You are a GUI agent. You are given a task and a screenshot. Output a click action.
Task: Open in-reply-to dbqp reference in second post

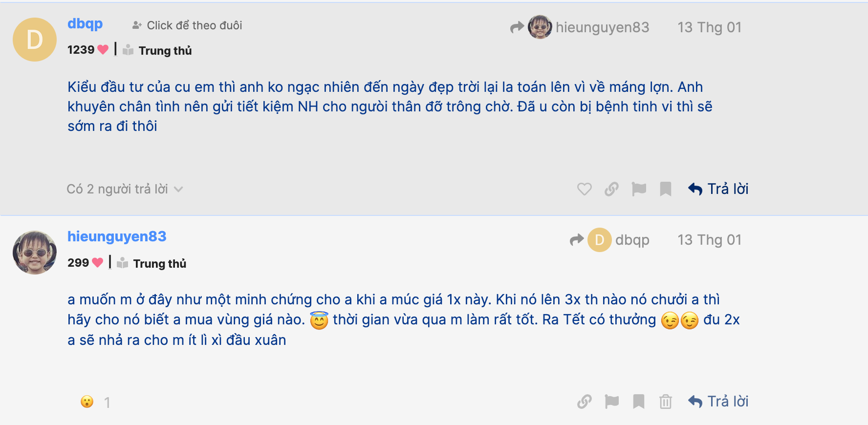click(x=610, y=240)
